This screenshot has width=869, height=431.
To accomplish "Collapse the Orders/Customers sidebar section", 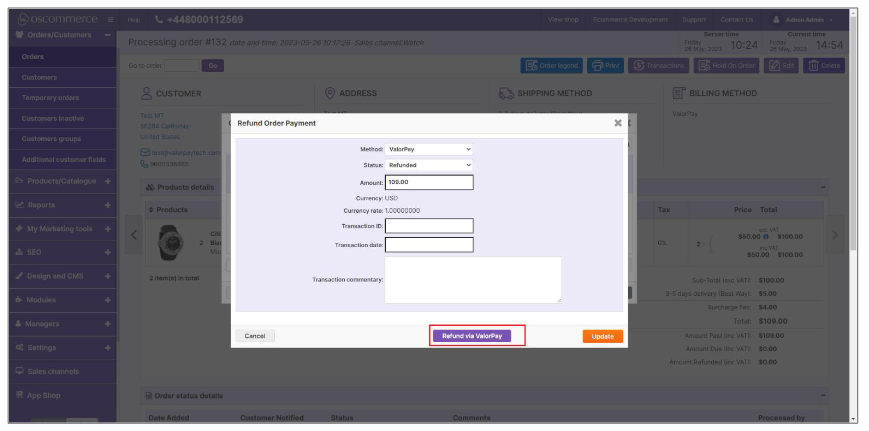I will coord(108,35).
